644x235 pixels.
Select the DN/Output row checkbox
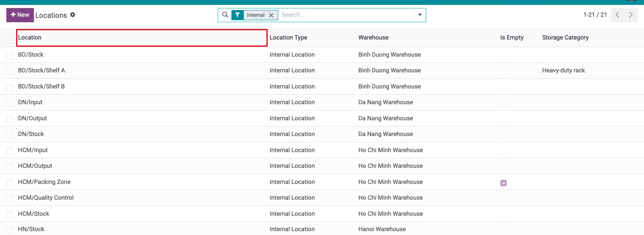pyautogui.click(x=10, y=120)
